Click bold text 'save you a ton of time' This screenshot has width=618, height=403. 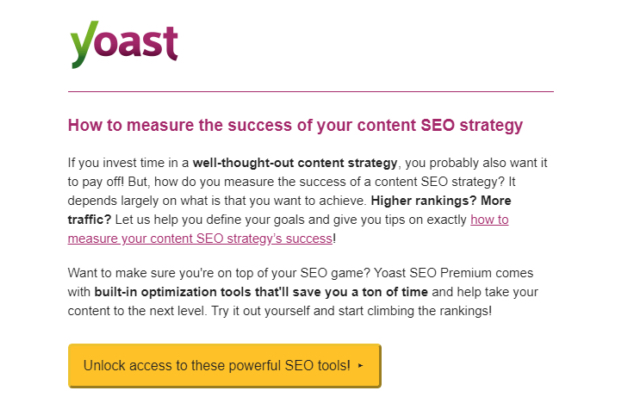(x=360, y=292)
